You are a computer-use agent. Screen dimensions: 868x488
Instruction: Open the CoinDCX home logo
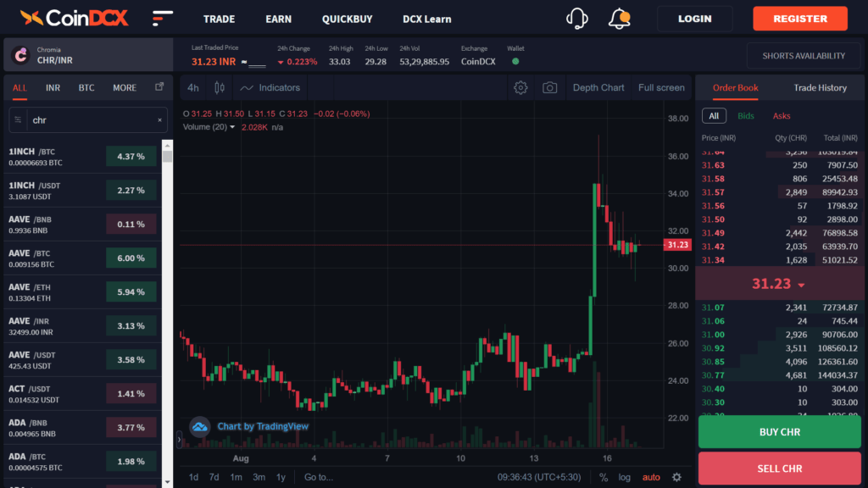tap(74, 19)
